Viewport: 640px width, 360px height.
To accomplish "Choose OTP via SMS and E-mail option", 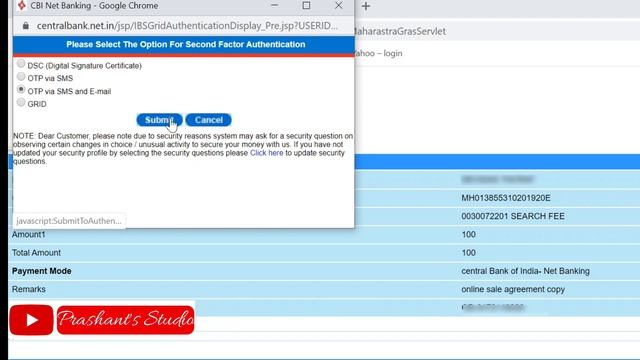I will (21, 89).
